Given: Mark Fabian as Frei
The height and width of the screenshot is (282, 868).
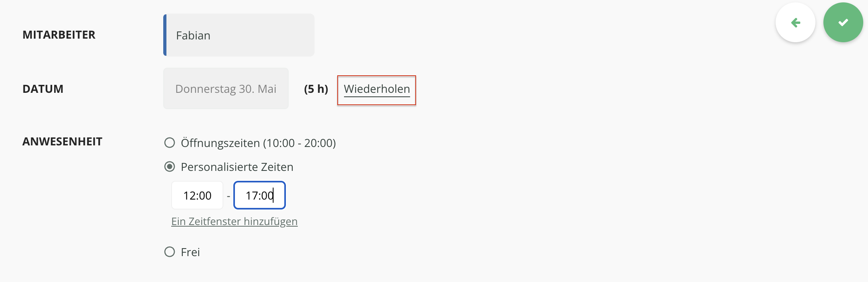Looking at the screenshot, I should point(170,252).
